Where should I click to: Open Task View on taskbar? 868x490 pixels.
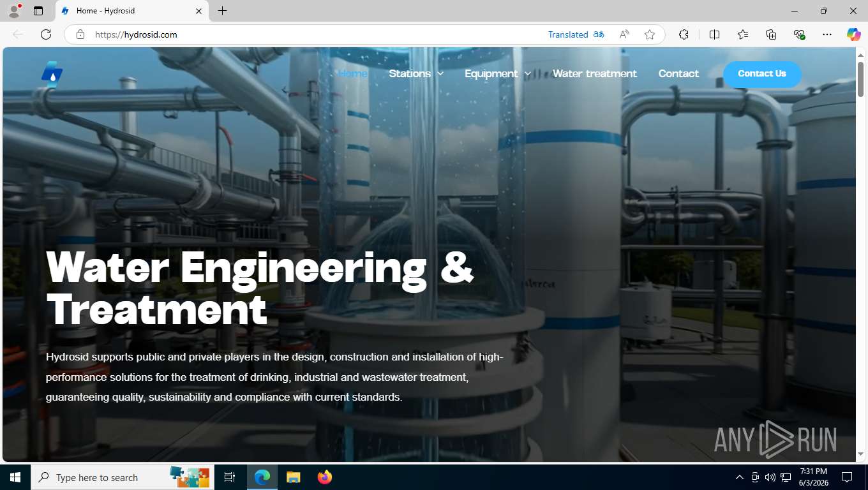(230, 477)
